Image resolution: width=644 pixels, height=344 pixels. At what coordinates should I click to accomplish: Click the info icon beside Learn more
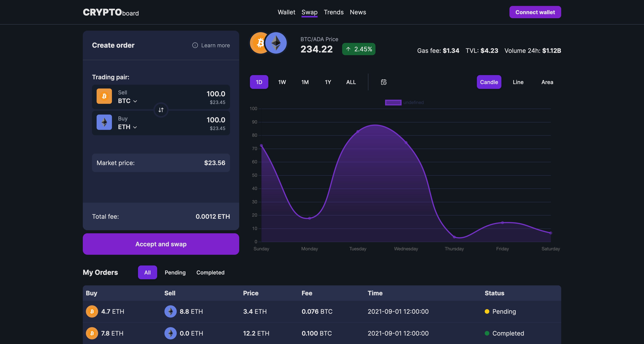pyautogui.click(x=195, y=45)
